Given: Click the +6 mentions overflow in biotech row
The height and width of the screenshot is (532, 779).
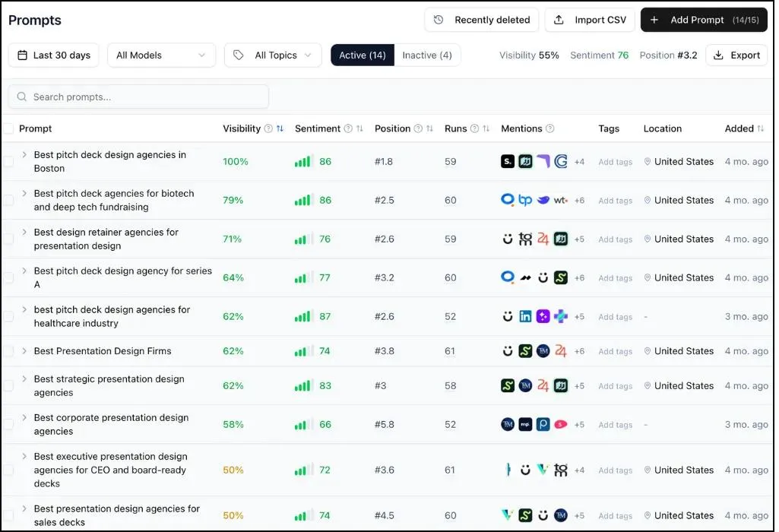Looking at the screenshot, I should (x=579, y=201).
